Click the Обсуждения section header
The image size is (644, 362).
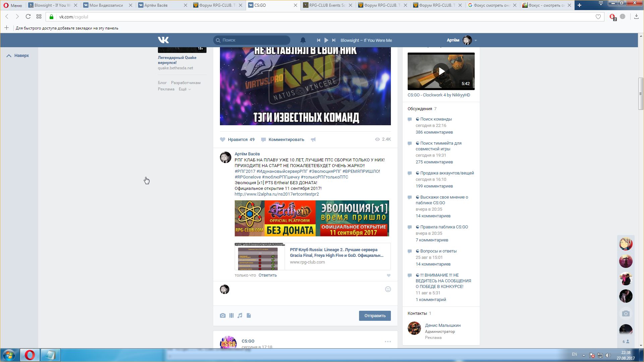(x=420, y=109)
